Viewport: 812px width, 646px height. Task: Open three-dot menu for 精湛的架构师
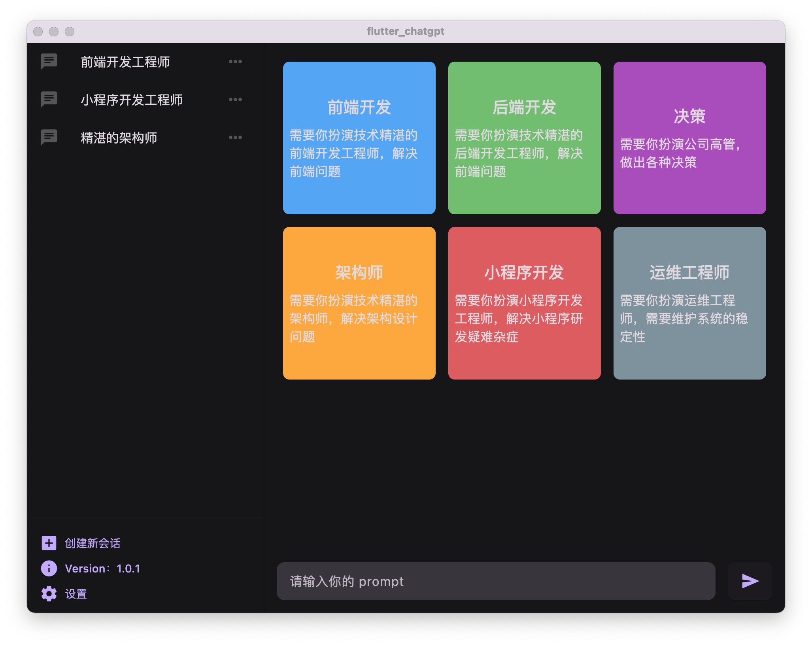click(235, 137)
